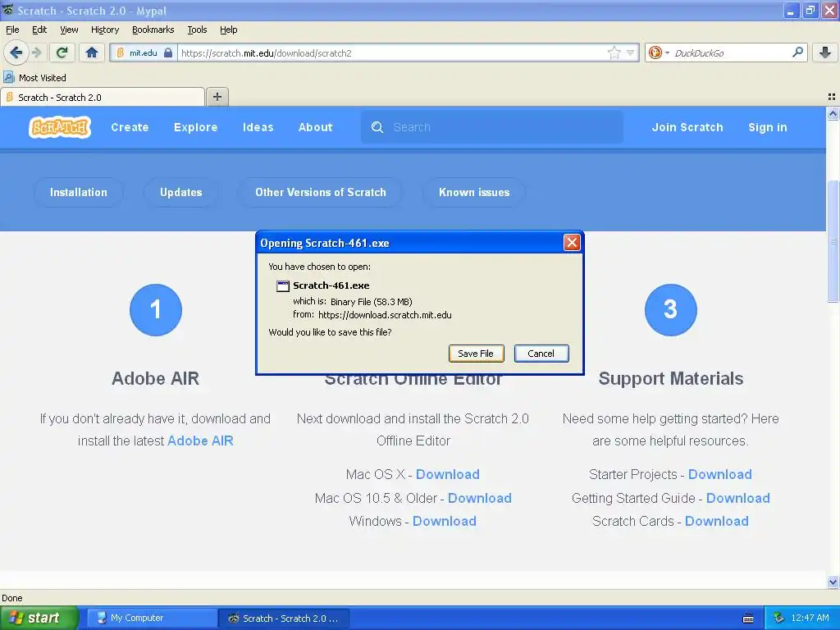The height and width of the screenshot is (630, 840).
Task: Click the page scrollbar down arrow
Action: (833, 582)
